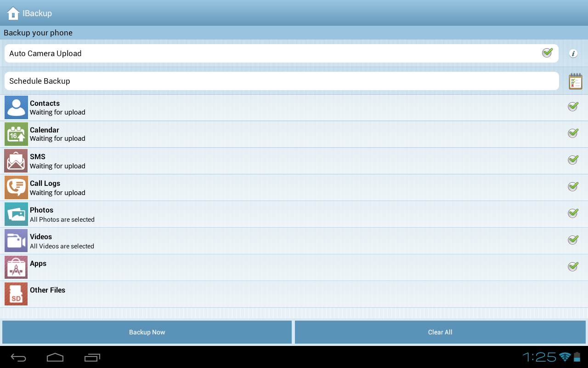This screenshot has height=368, width=588.
Task: Click the Schedule Backup calendar icon
Action: (575, 81)
